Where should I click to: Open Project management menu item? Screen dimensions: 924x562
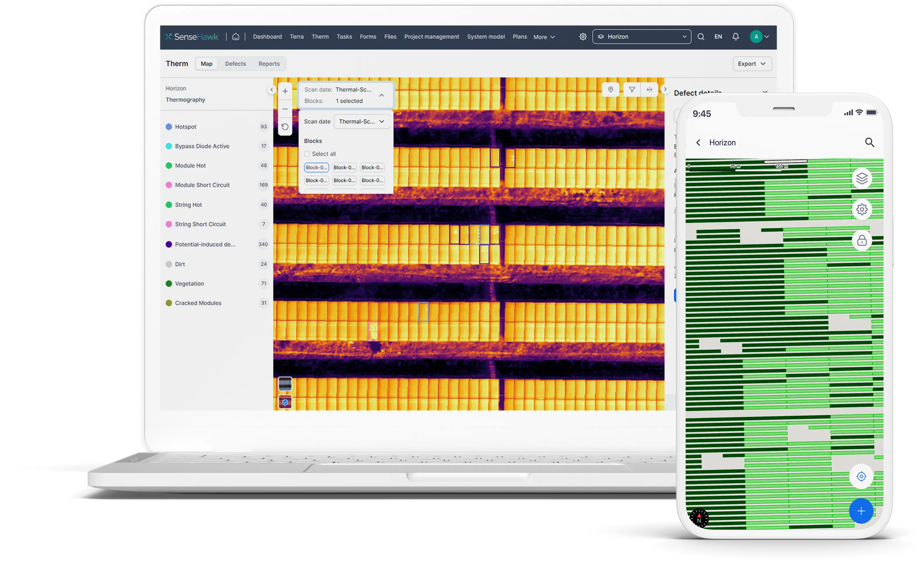click(431, 37)
